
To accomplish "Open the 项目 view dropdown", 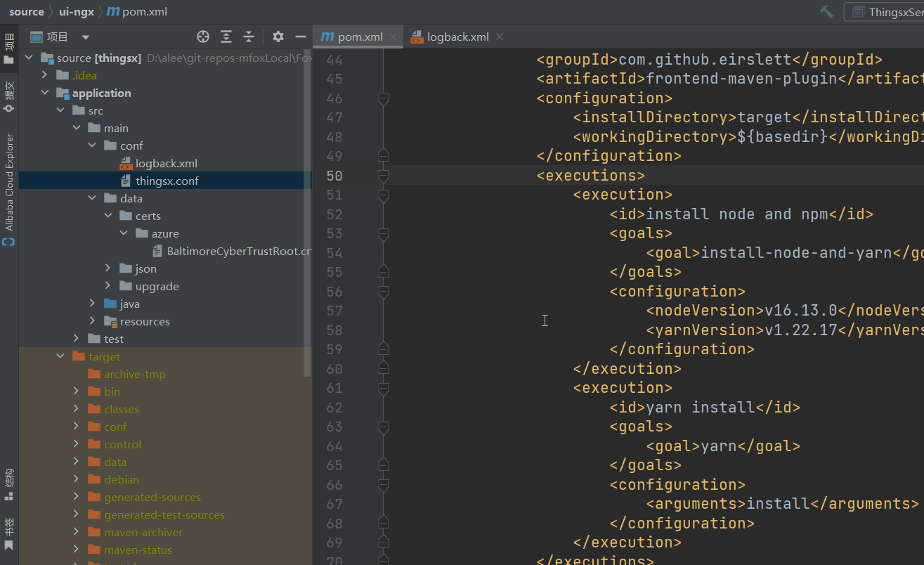I will 86,37.
